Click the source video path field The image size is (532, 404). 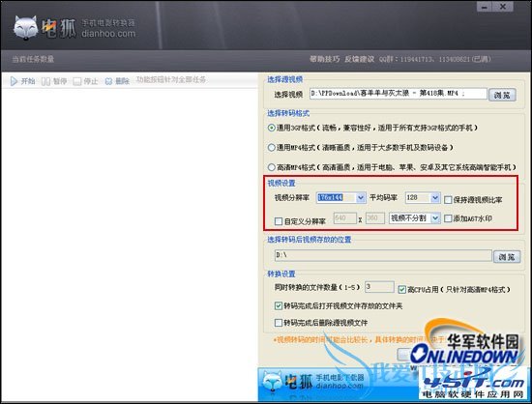(398, 94)
